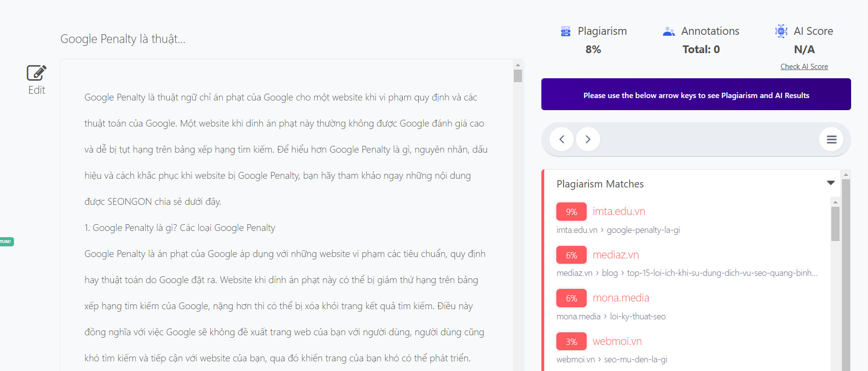The height and width of the screenshot is (371, 868).
Task: Click the Annotations 'Total: 0' value
Action: pos(701,49)
